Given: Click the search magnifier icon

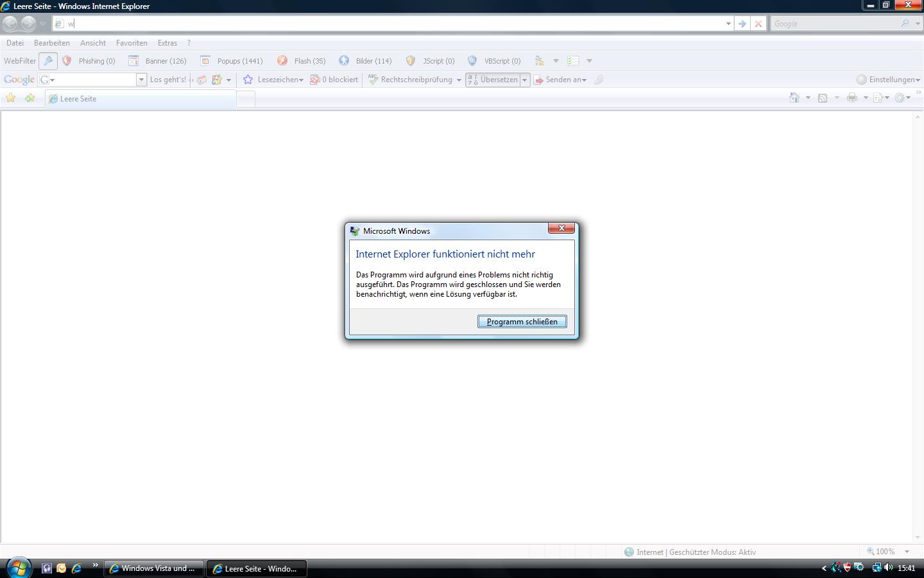Looking at the screenshot, I should (905, 24).
